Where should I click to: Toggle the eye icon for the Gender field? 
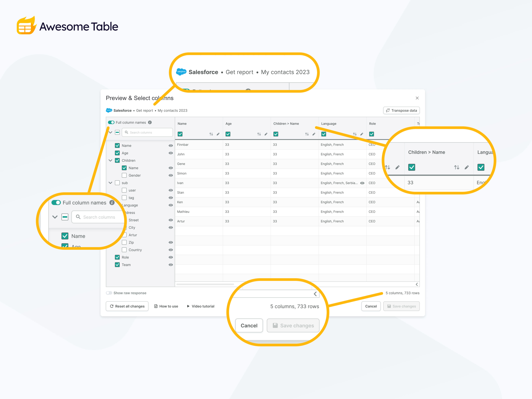pyautogui.click(x=171, y=176)
